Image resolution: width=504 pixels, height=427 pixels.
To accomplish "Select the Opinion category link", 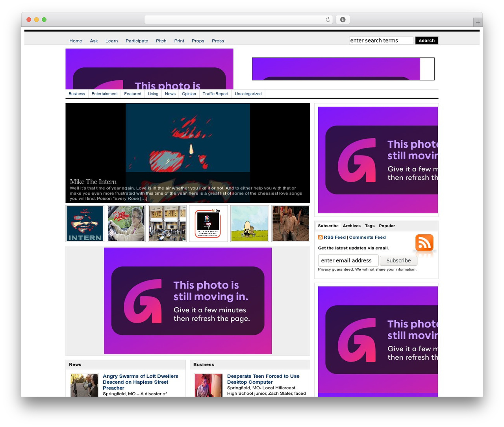I will [189, 94].
